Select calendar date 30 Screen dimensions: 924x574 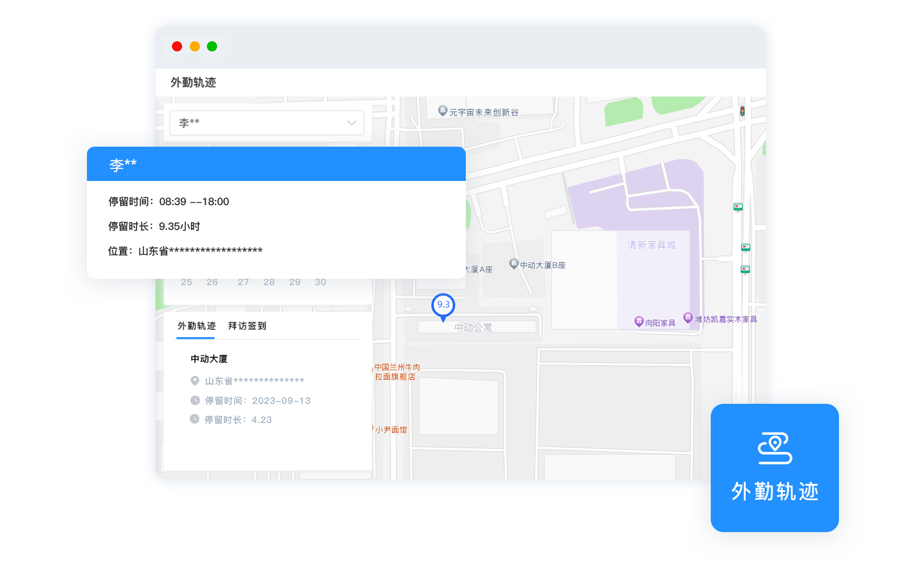click(320, 282)
